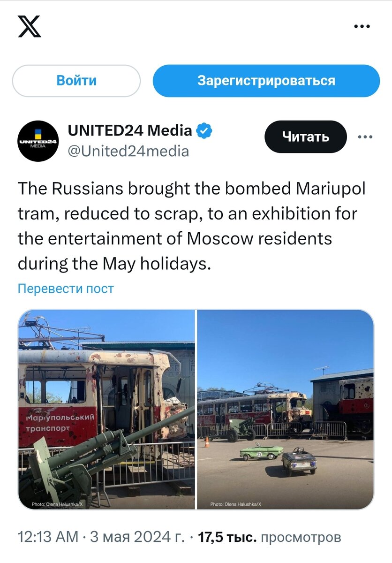Click the tweet text about Mariupol tram
Screen dimensions: 392x563
[x=192, y=226]
